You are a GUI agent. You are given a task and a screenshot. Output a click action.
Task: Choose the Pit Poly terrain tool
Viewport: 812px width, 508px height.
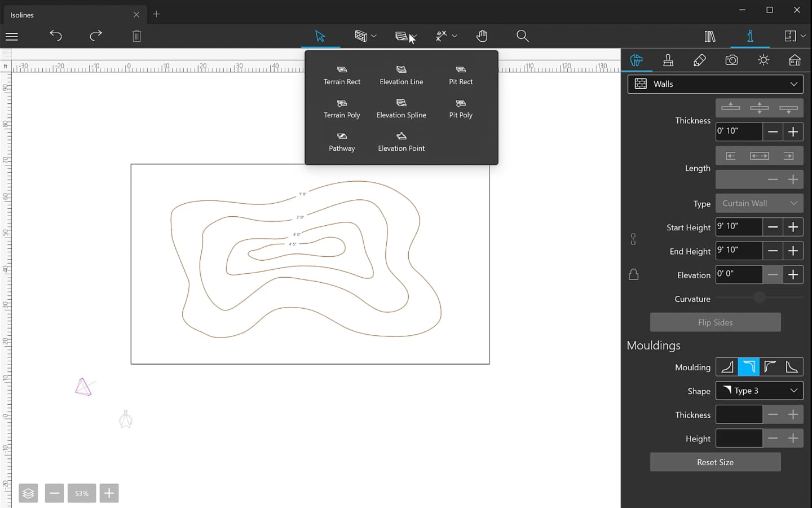click(460, 109)
